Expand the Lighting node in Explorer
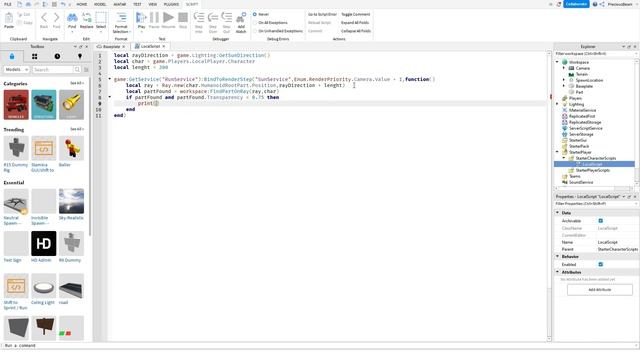Image resolution: width=640 pixels, height=360 pixels. point(558,104)
